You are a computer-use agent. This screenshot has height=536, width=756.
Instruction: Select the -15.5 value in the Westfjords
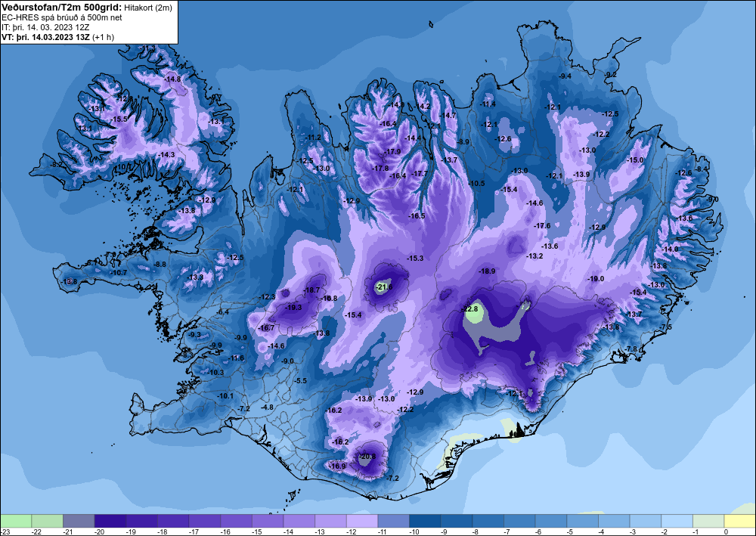tap(119, 119)
